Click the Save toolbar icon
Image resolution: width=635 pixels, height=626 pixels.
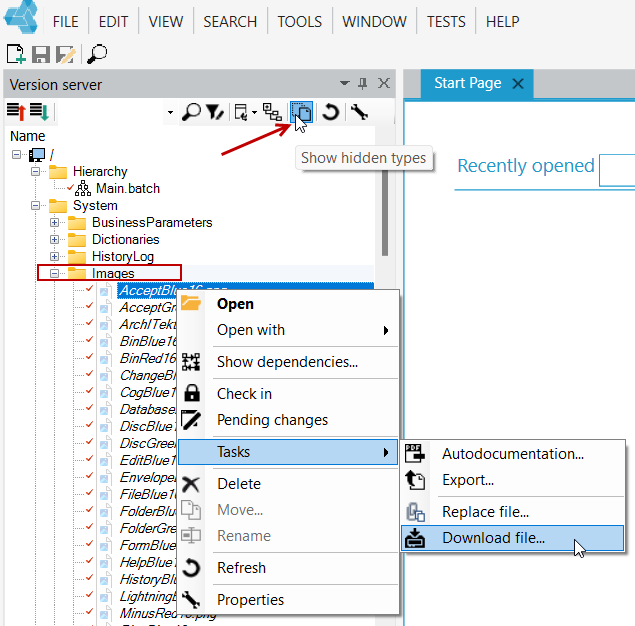(40, 54)
